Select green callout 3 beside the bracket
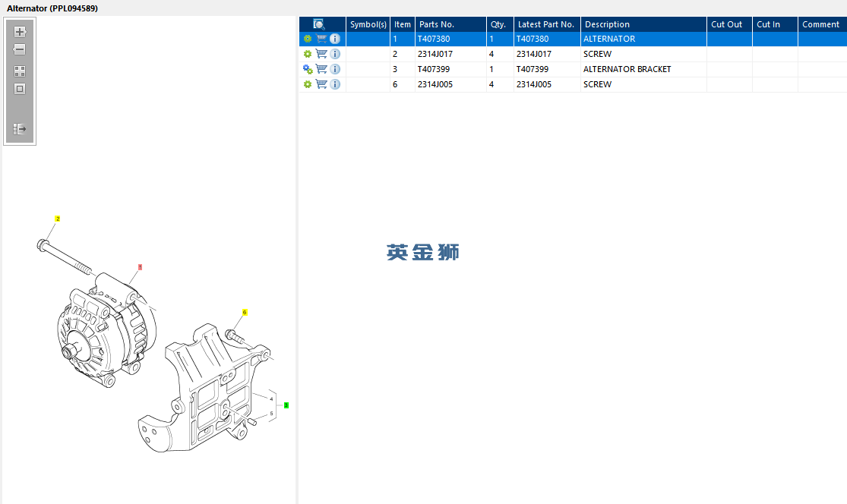The width and height of the screenshot is (847, 504). 286,405
